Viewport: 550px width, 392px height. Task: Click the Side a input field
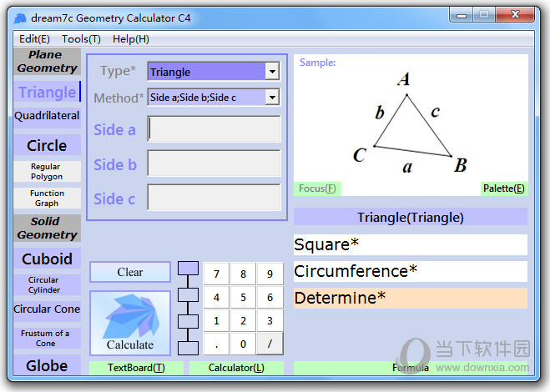[214, 129]
